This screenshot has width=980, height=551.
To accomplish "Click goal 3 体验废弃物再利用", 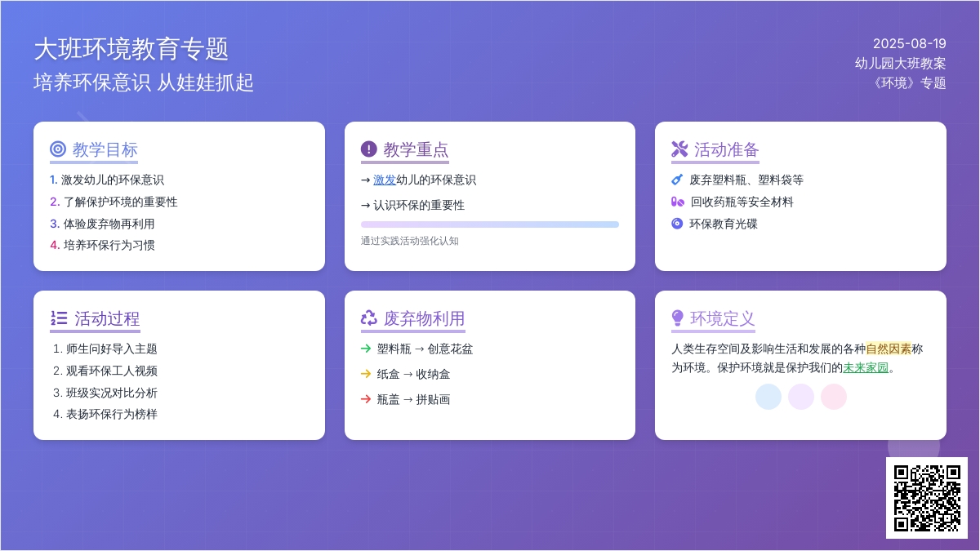I will pyautogui.click(x=102, y=224).
